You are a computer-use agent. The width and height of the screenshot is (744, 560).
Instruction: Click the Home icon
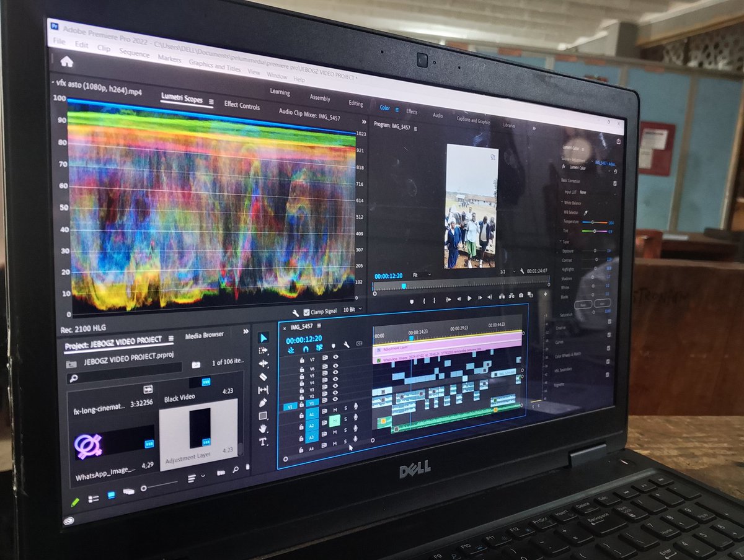(67, 61)
